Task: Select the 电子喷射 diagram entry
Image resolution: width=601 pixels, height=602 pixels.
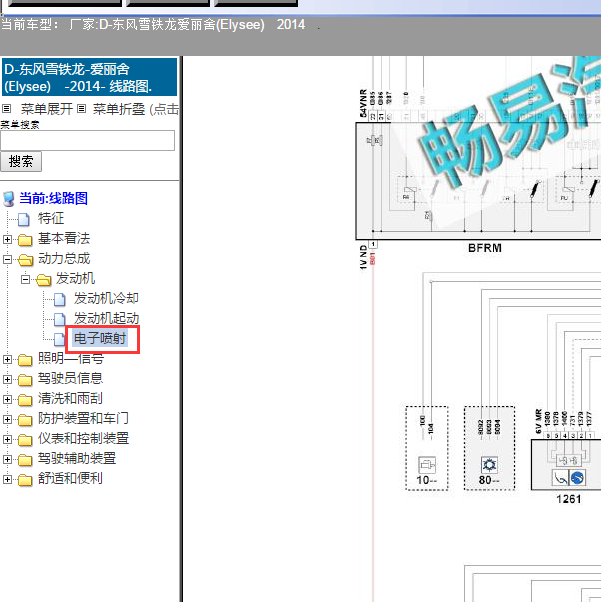Action: pyautogui.click(x=100, y=338)
